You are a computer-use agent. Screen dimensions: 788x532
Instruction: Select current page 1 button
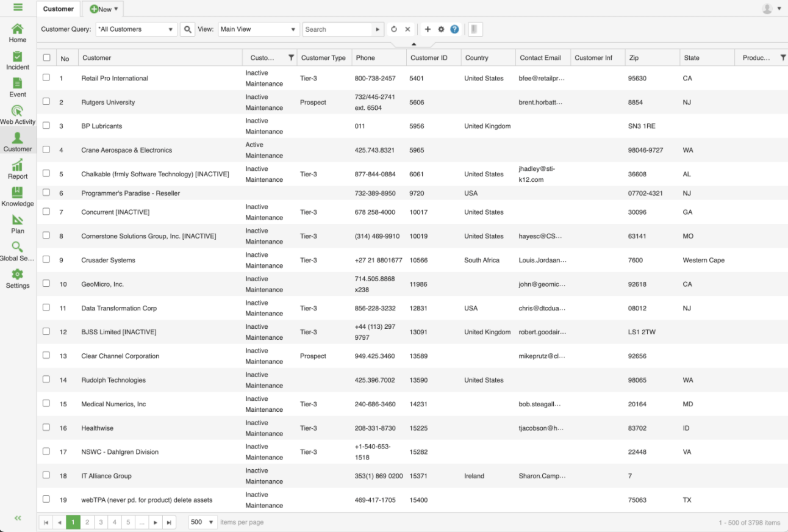click(73, 523)
